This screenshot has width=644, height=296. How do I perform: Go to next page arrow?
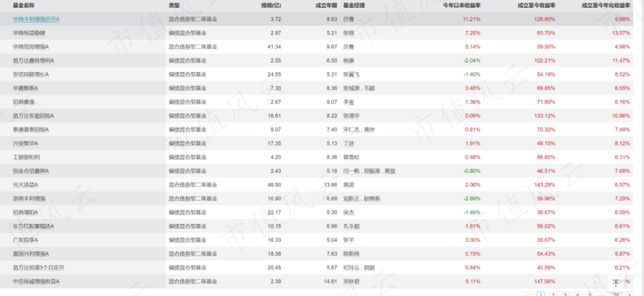629,294
